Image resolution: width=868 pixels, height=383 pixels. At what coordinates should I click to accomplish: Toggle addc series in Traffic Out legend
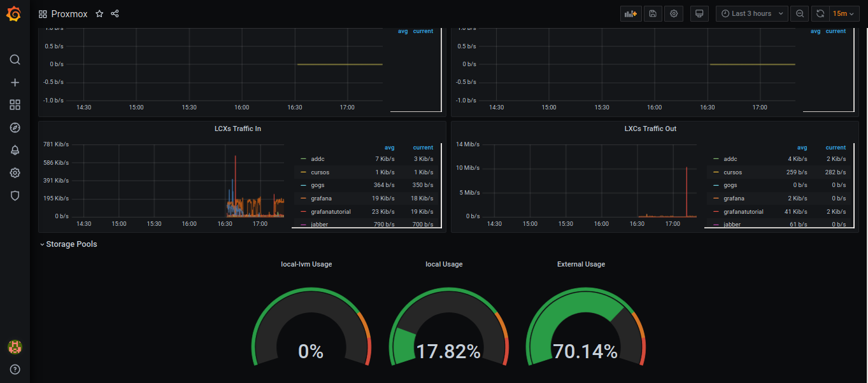pos(730,159)
